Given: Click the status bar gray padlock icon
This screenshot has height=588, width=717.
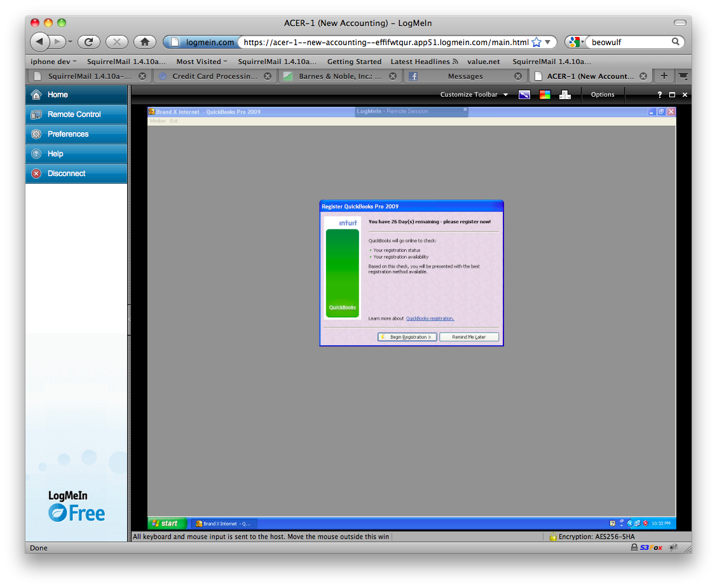Looking at the screenshot, I should (634, 547).
